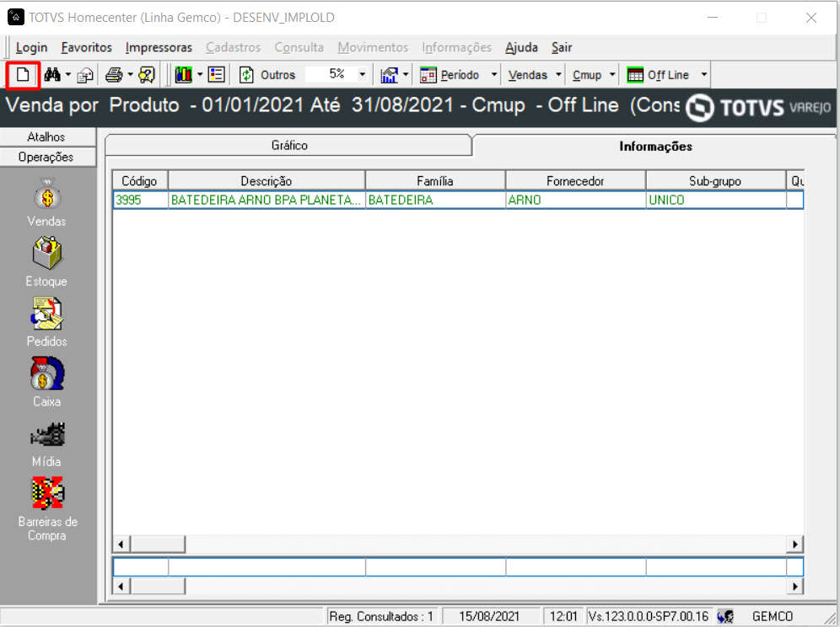840x627 pixels.
Task: Click the Código column header
Action: coord(140,181)
